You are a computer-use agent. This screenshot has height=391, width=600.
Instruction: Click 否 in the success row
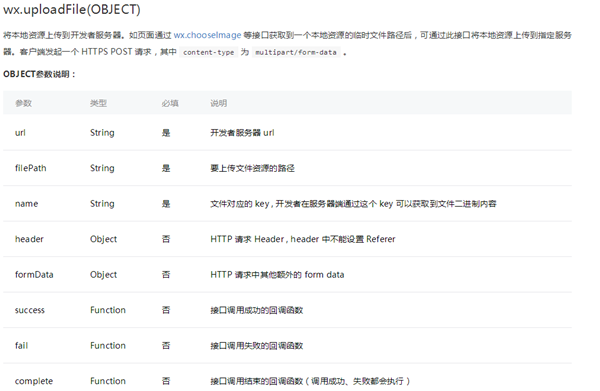pos(166,310)
